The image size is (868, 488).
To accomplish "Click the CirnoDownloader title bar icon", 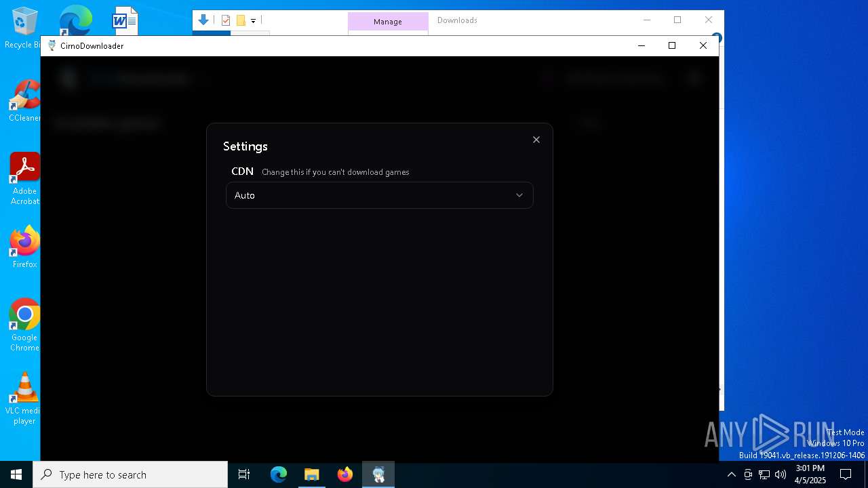I will [52, 45].
